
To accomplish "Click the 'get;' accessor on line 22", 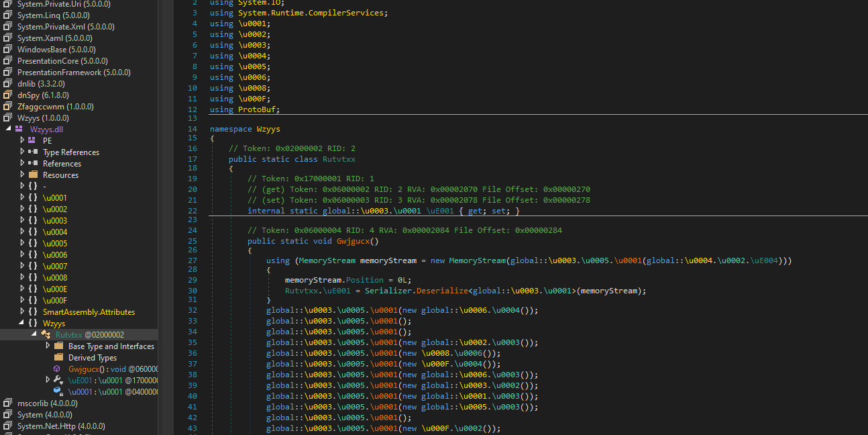I will (x=477, y=211).
